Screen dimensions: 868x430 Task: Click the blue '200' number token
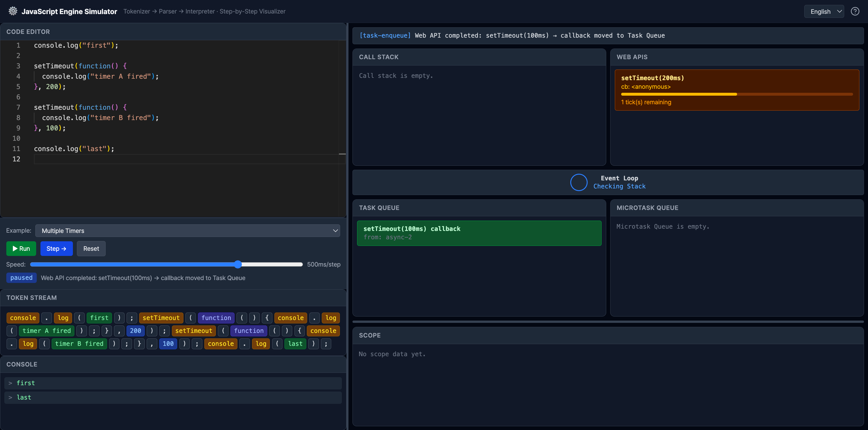[135, 331]
